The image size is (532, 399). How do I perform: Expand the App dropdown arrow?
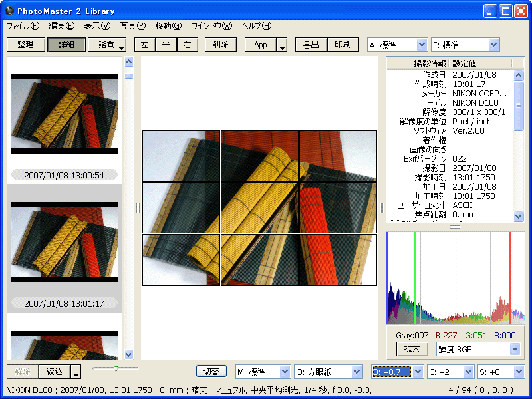coord(282,45)
